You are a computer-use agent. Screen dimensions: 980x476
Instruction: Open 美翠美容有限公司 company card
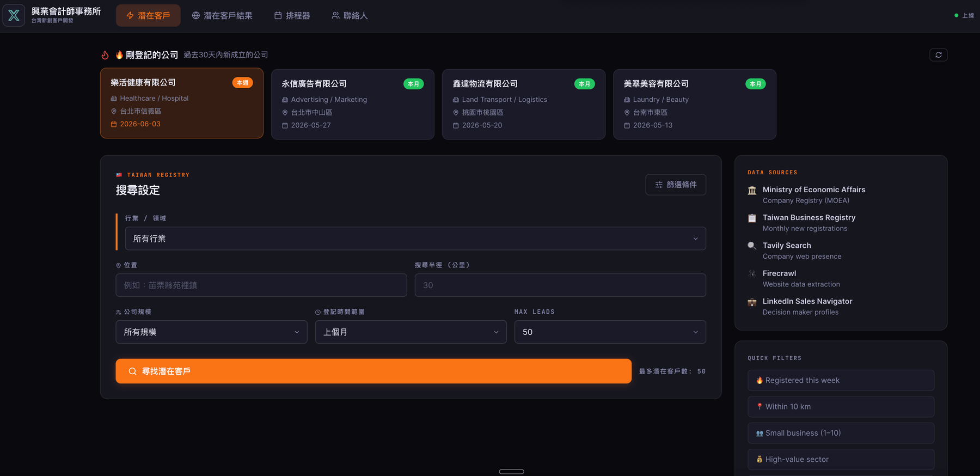695,105
